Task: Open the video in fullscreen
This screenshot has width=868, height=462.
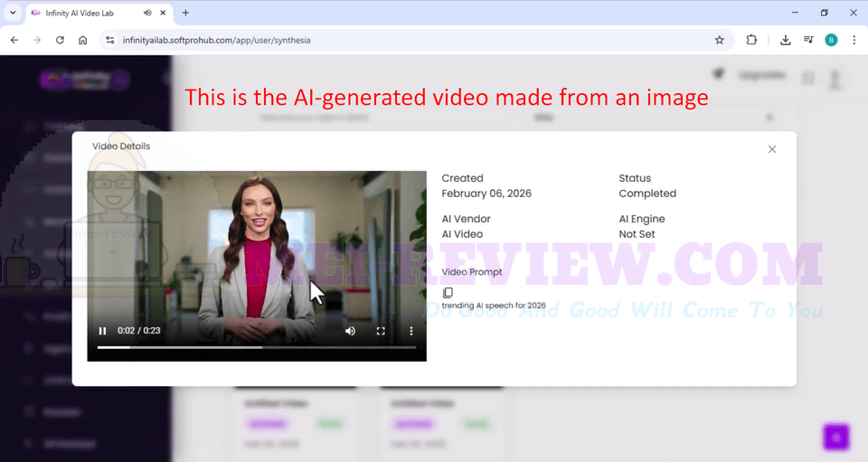Action: tap(381, 331)
